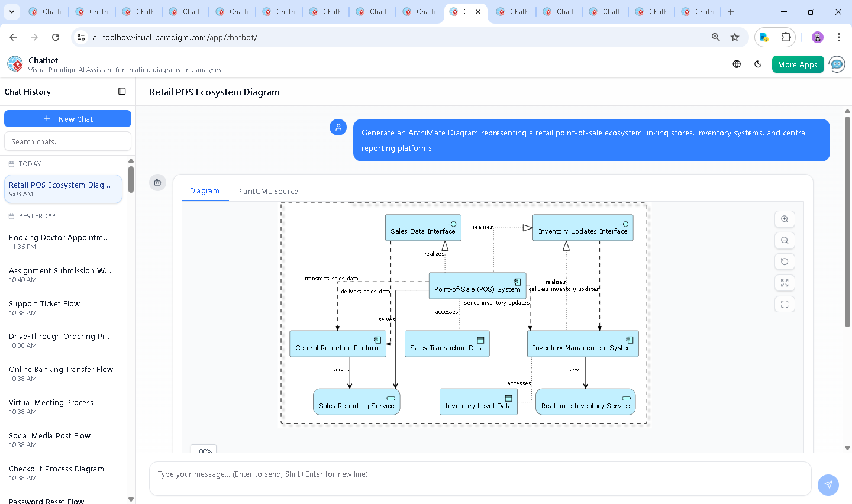852x504 pixels.
Task: Send a message with the send arrow
Action: click(828, 484)
